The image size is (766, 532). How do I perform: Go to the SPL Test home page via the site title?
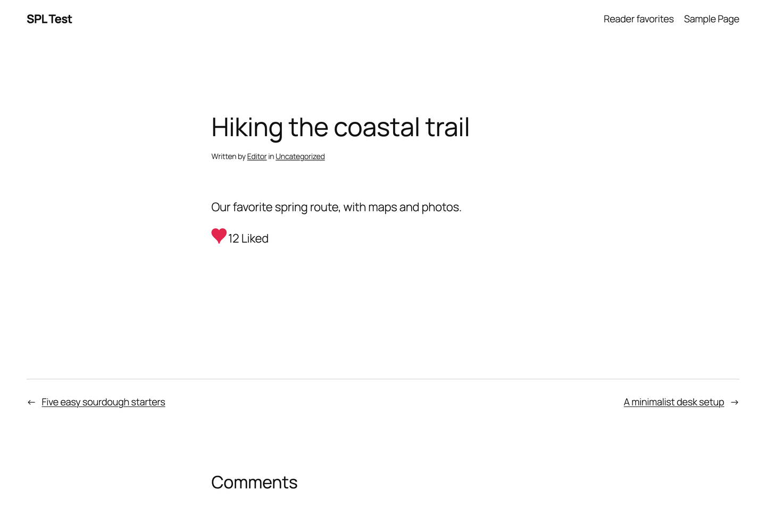point(49,19)
